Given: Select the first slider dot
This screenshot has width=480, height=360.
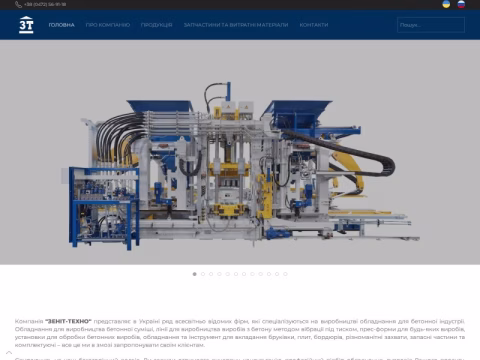Looking at the screenshot, I should click(195, 274).
